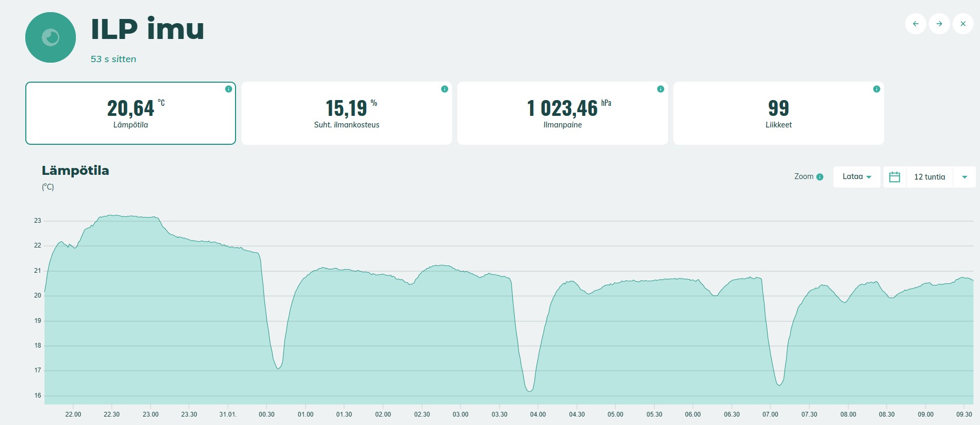Open the calendar date picker icon
The width and height of the screenshot is (980, 425).
coord(895,177)
